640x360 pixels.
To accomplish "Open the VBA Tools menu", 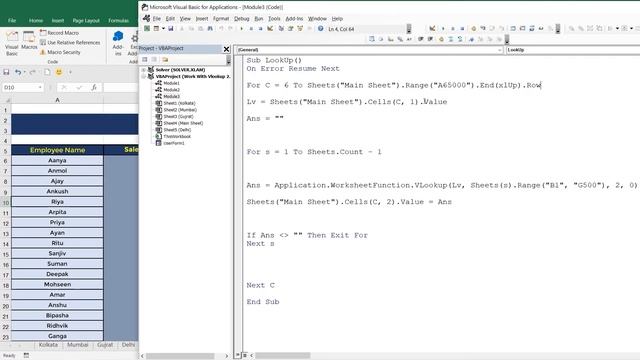I will coord(274,19).
